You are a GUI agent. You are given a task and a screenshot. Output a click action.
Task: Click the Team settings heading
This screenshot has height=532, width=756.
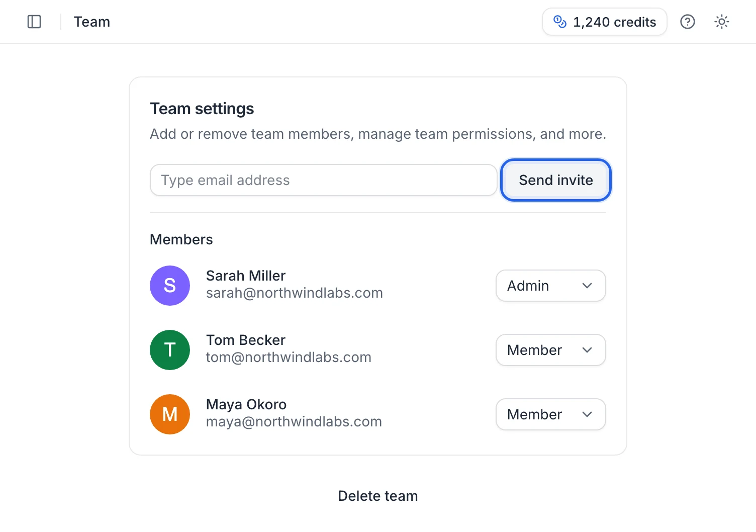coord(202,109)
